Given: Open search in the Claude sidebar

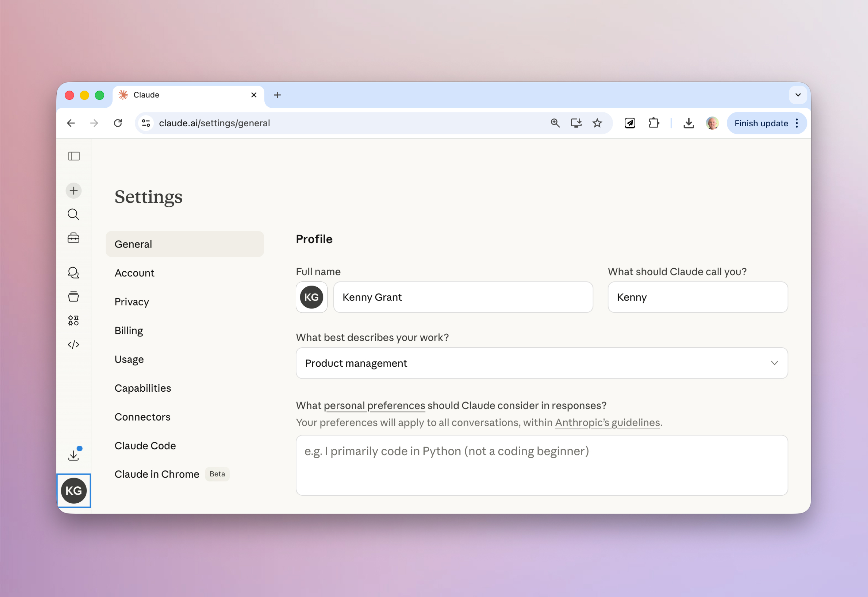Looking at the screenshot, I should (74, 214).
